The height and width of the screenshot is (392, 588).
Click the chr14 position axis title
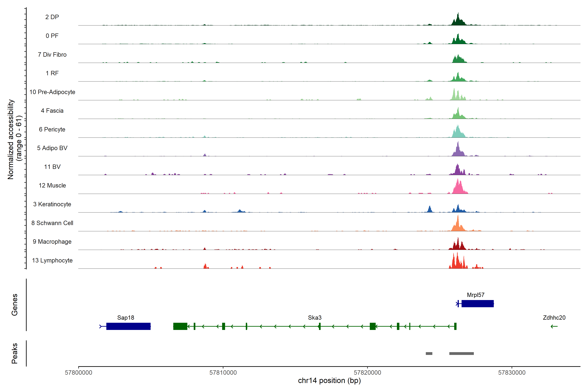tap(329, 381)
